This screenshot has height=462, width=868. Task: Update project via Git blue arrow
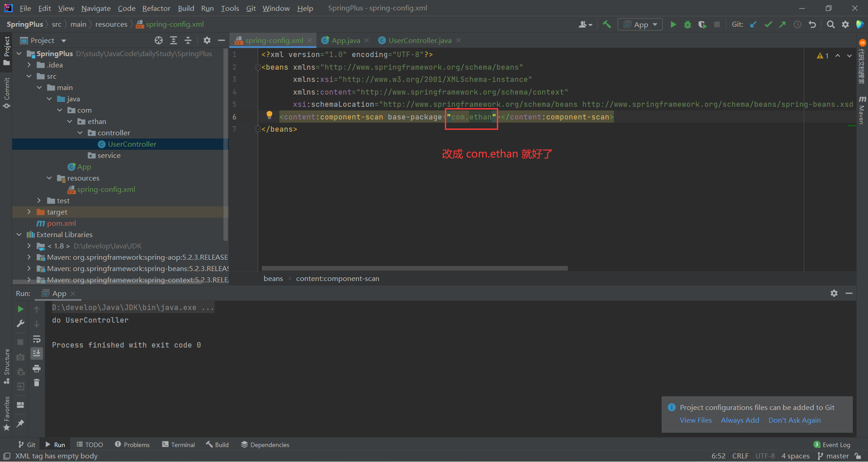[753, 24]
